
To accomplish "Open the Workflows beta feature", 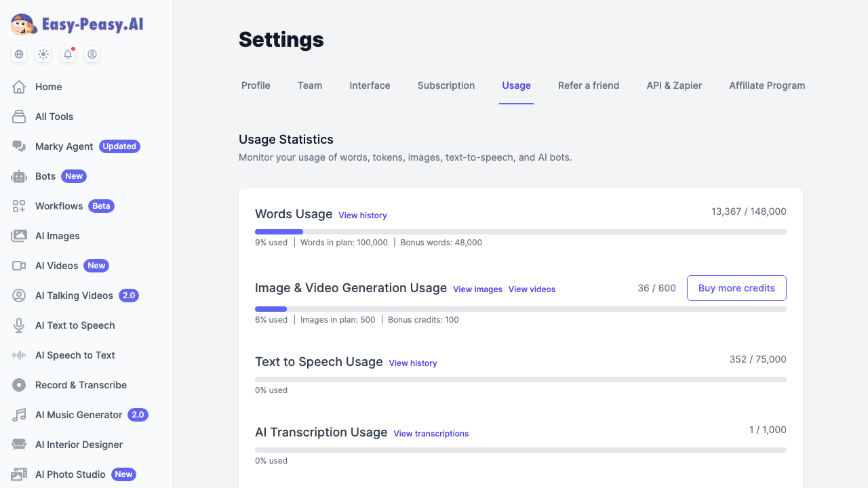I will [x=59, y=206].
